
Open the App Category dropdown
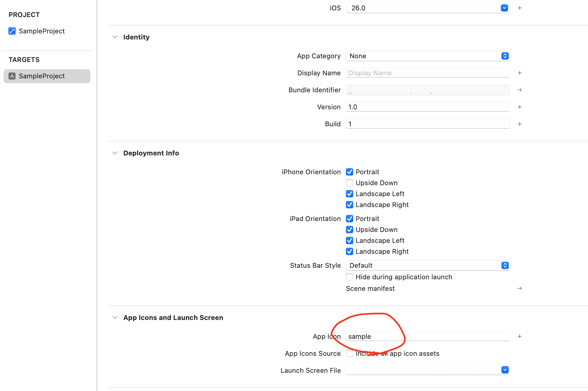pyautogui.click(x=428, y=56)
